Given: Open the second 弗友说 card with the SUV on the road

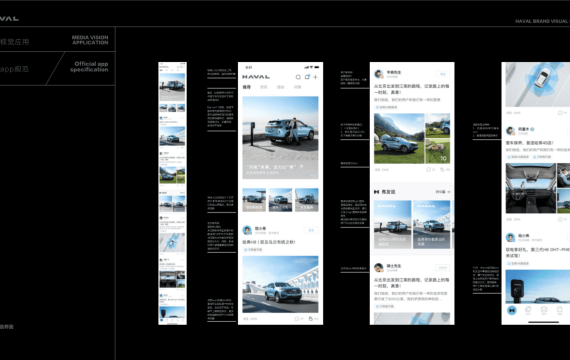Looking at the screenshot, I should pos(431,225).
